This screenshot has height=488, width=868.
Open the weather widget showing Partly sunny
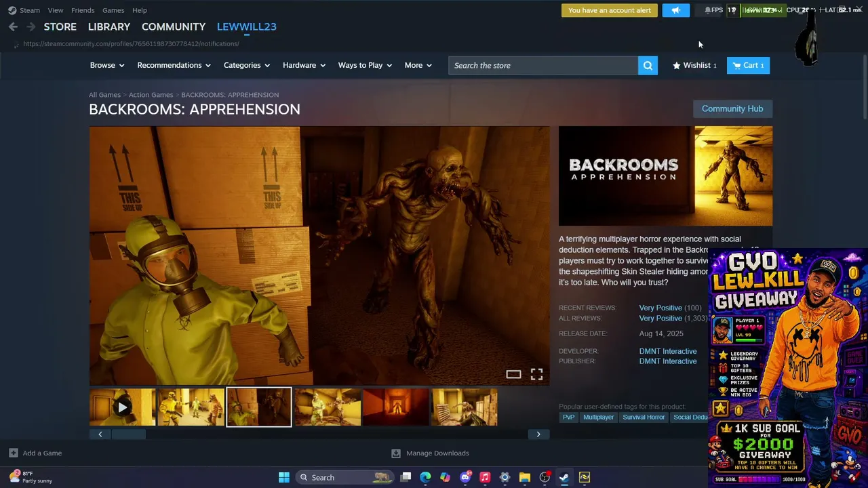(x=31, y=477)
